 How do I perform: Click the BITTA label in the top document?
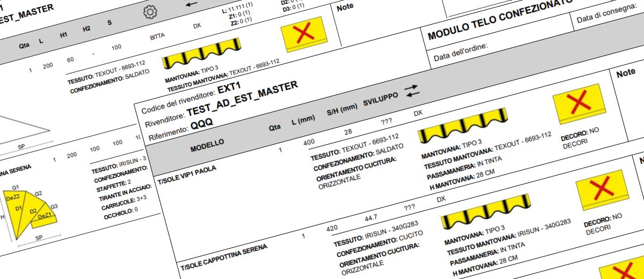pyautogui.click(x=157, y=37)
